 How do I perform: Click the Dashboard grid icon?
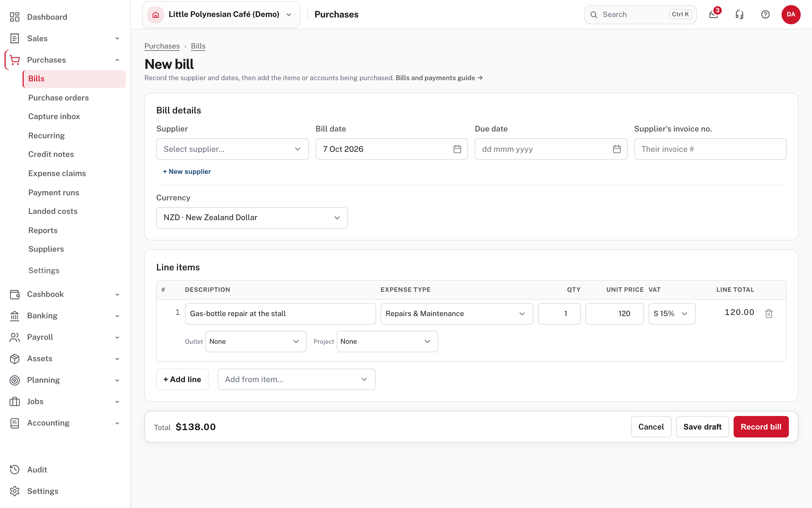[x=15, y=17]
